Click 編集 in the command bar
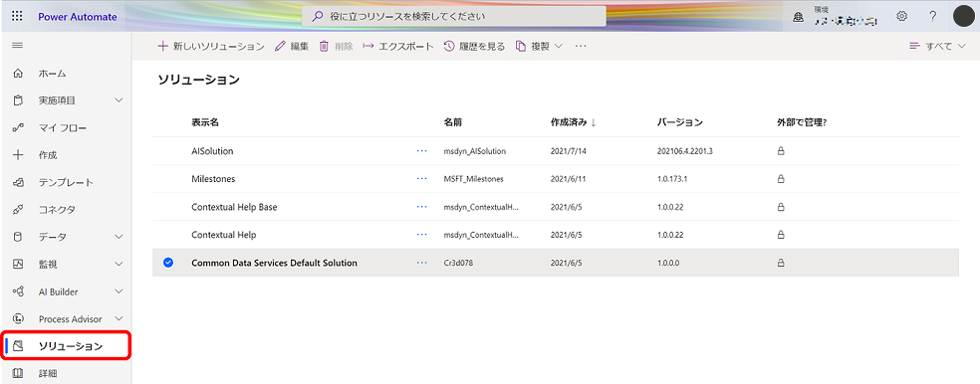The width and height of the screenshot is (980, 384). (x=292, y=46)
